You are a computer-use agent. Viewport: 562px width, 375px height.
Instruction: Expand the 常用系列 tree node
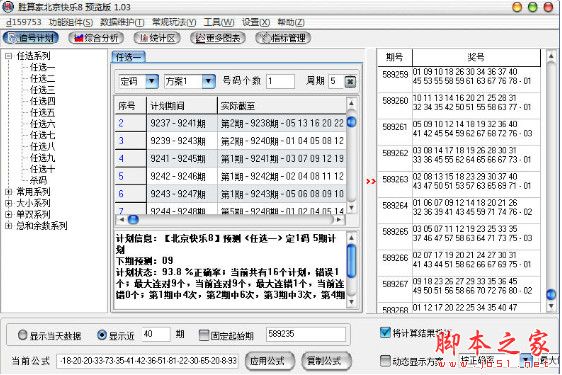[x=9, y=192]
